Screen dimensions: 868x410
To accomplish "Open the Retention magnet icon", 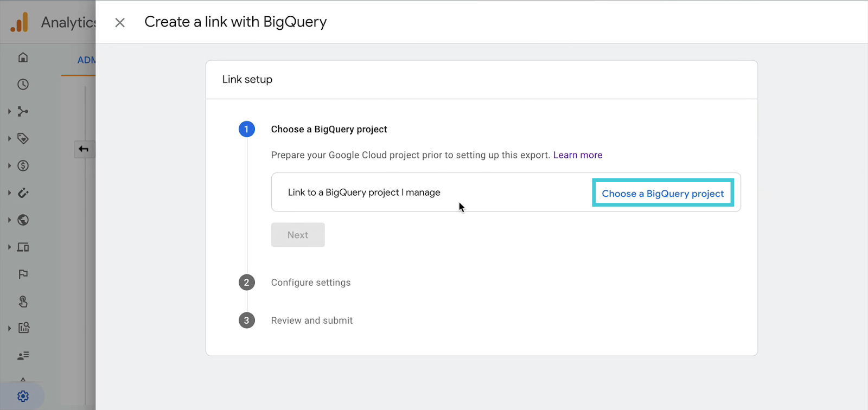I will point(23,193).
